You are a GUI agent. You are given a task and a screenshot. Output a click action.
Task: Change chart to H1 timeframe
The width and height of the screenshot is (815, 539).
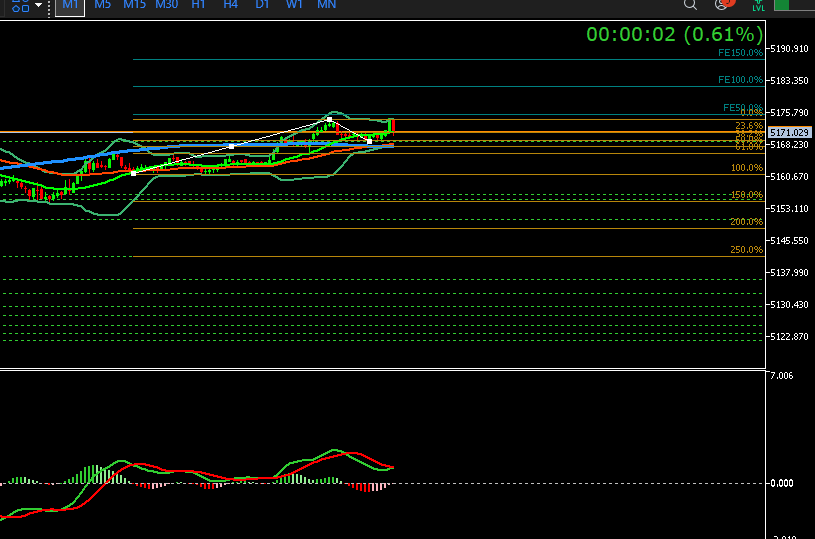(199, 5)
